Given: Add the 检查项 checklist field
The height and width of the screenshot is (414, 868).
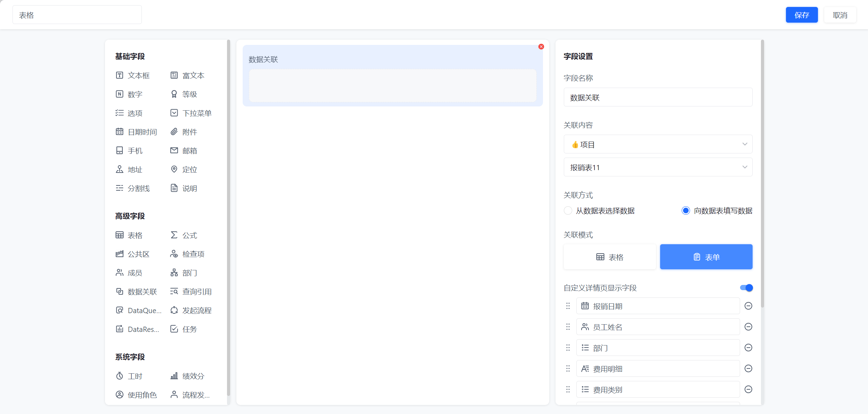Looking at the screenshot, I should pyautogui.click(x=187, y=254).
